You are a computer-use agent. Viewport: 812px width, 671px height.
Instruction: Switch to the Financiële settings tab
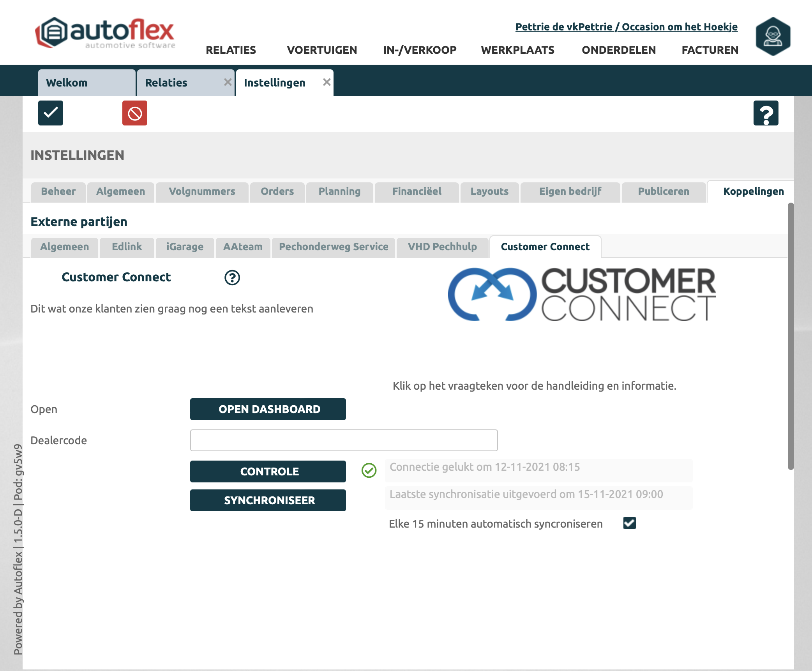[x=417, y=191]
